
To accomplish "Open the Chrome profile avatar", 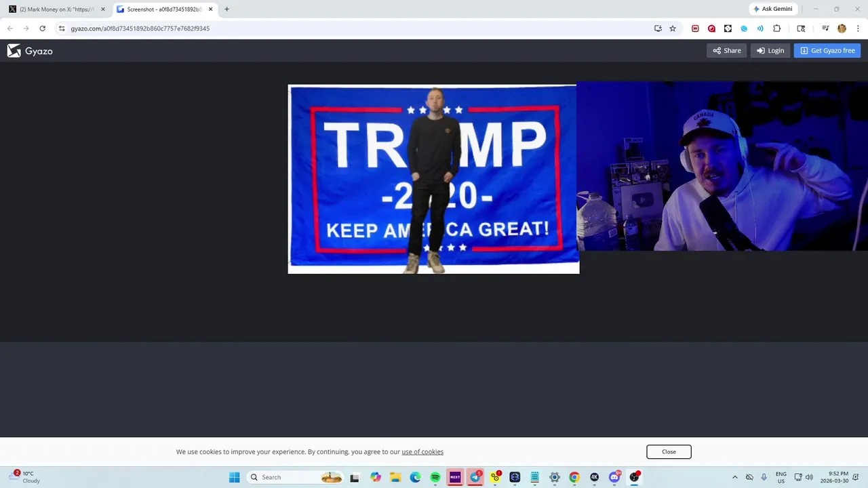I will click(x=842, y=28).
